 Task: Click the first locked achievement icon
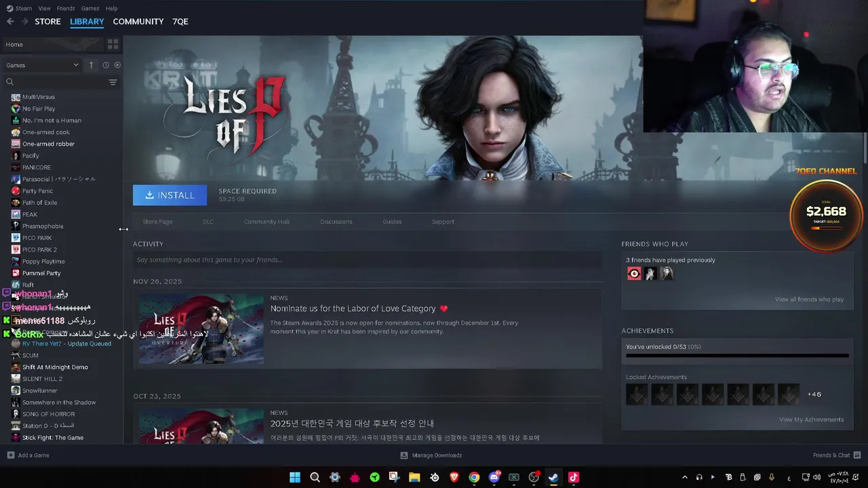pyautogui.click(x=637, y=394)
